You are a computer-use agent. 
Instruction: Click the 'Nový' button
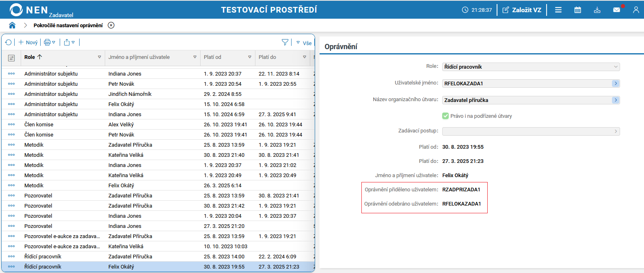pyautogui.click(x=28, y=42)
